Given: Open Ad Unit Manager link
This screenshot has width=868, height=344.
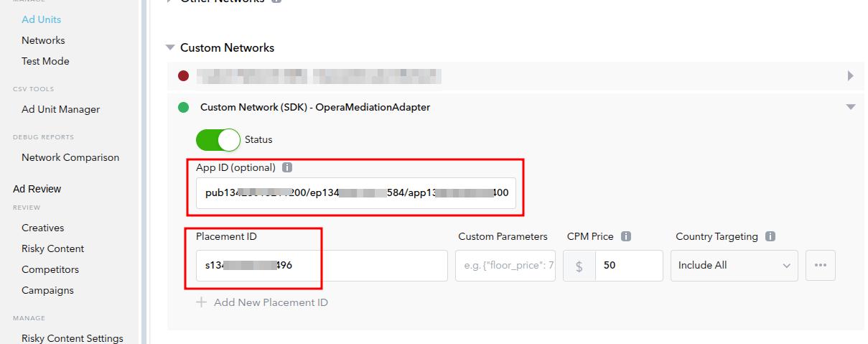Looking at the screenshot, I should [x=60, y=109].
